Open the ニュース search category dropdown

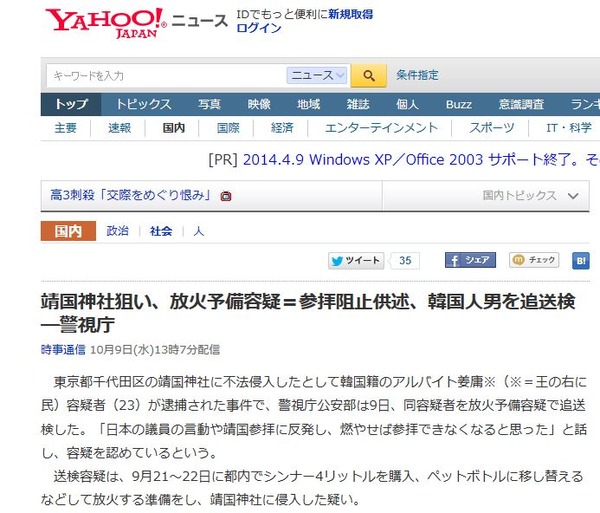pyautogui.click(x=317, y=75)
